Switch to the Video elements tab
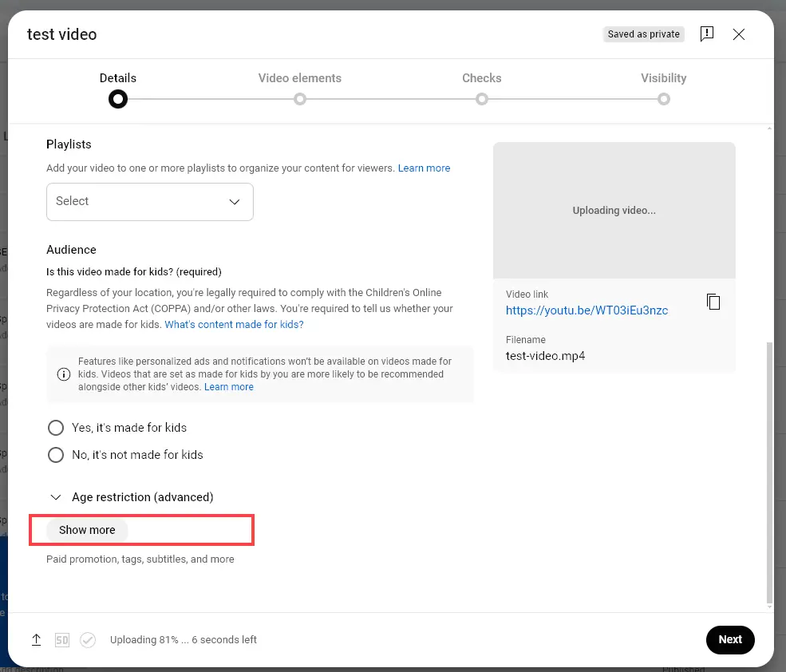Viewport: 786px width, 672px height. click(299, 77)
